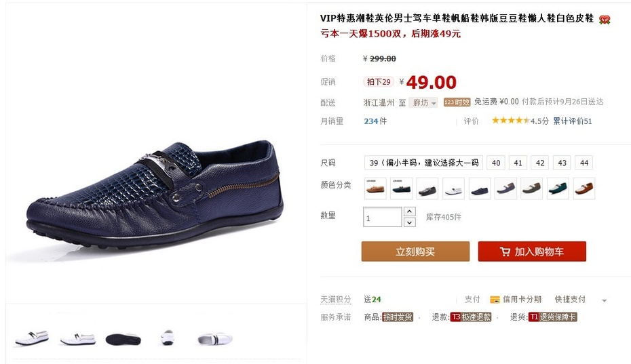Select shoe size 40
Viewport: 631px width, 364px height.
coord(496,163)
